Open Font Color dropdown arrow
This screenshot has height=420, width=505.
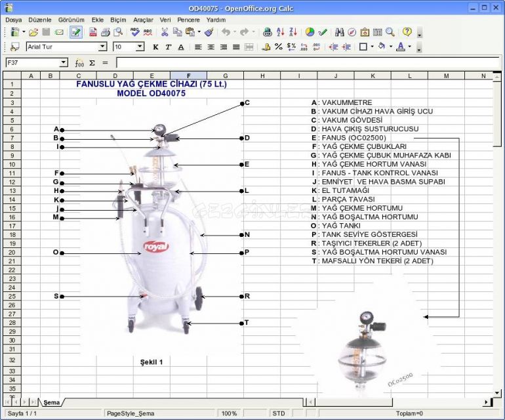point(409,47)
